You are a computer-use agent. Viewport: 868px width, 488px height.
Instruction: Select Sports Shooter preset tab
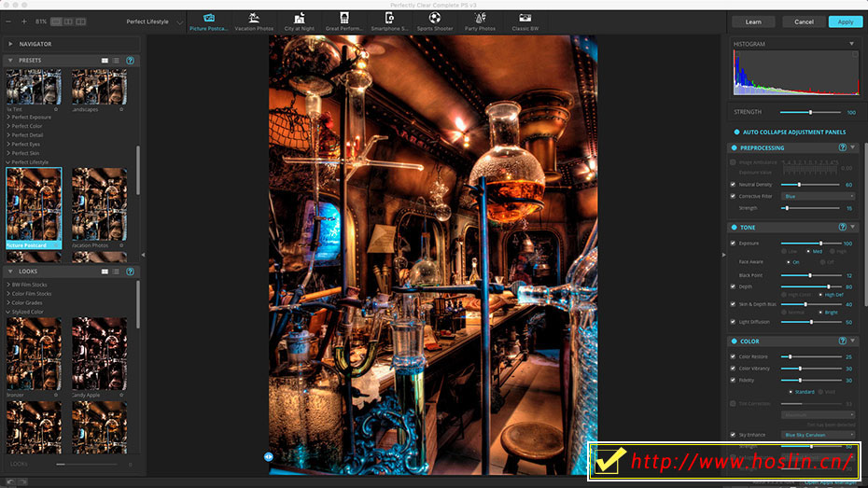pos(435,22)
